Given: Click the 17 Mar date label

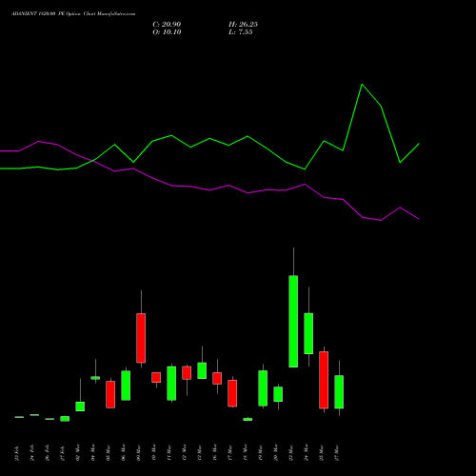Looking at the screenshot, I should pyautogui.click(x=230, y=453).
